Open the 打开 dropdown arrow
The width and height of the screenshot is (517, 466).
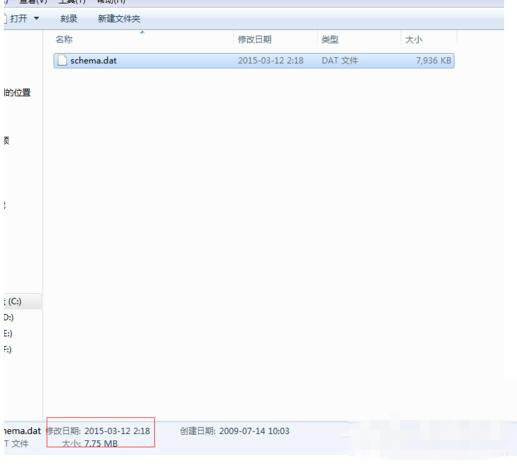point(36,18)
